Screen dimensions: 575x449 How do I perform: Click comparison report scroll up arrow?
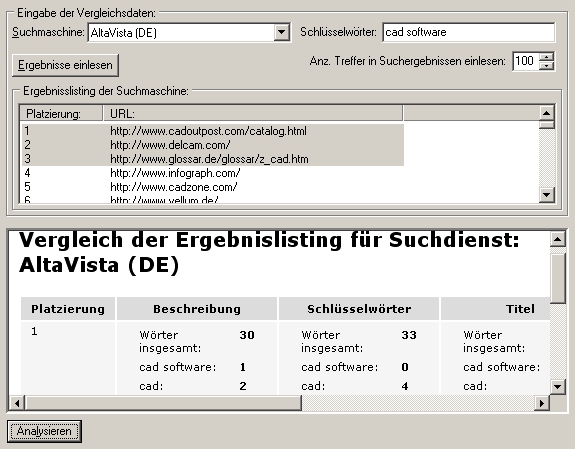[557, 240]
